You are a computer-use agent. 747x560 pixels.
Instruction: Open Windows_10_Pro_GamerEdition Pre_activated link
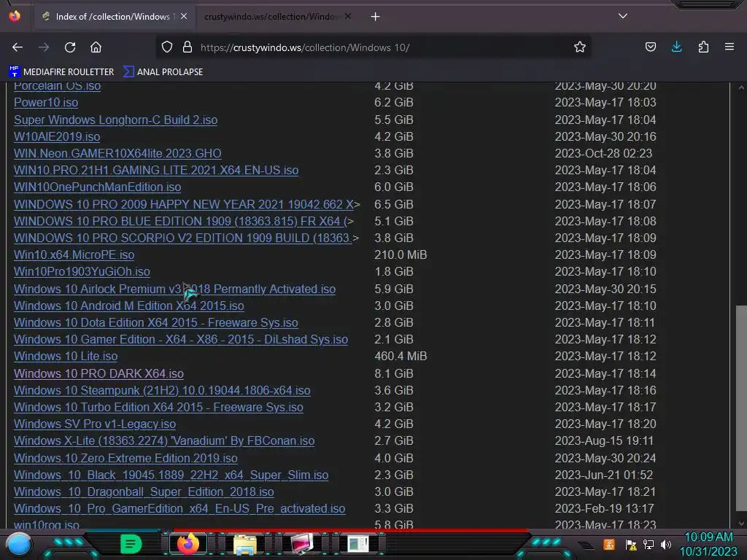coord(179,508)
